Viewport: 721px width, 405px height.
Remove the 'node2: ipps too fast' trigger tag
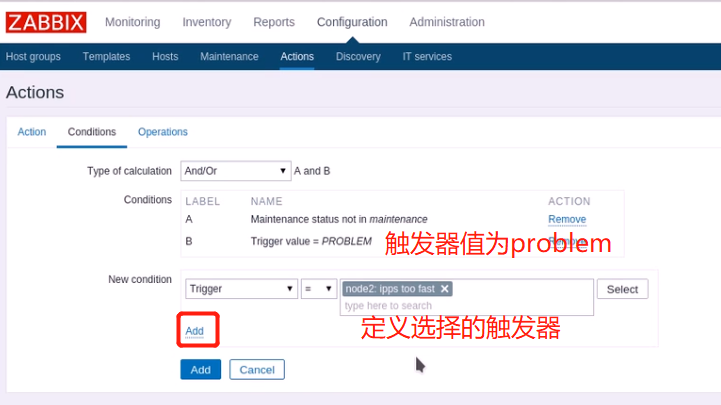click(x=444, y=289)
